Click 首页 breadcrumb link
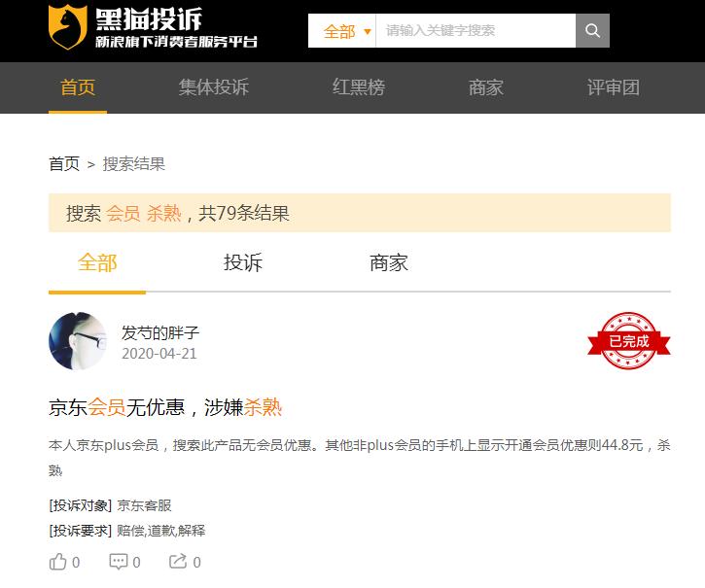Viewport: 705px width, 588px height. tap(64, 163)
